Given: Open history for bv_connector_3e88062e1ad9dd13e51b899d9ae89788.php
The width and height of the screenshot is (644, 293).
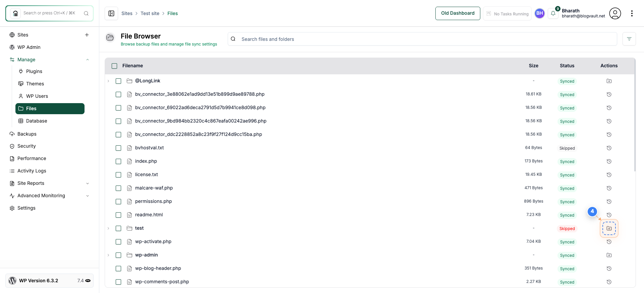Looking at the screenshot, I should [609, 94].
